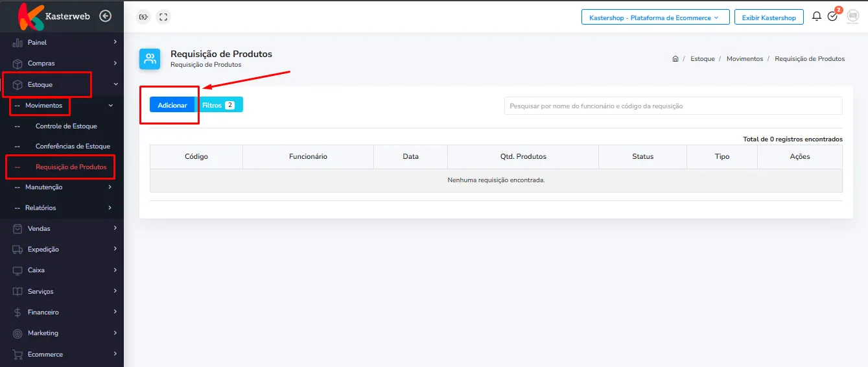This screenshot has height=367, width=868.
Task: Open the Relatórios submenu label
Action: coord(40,207)
